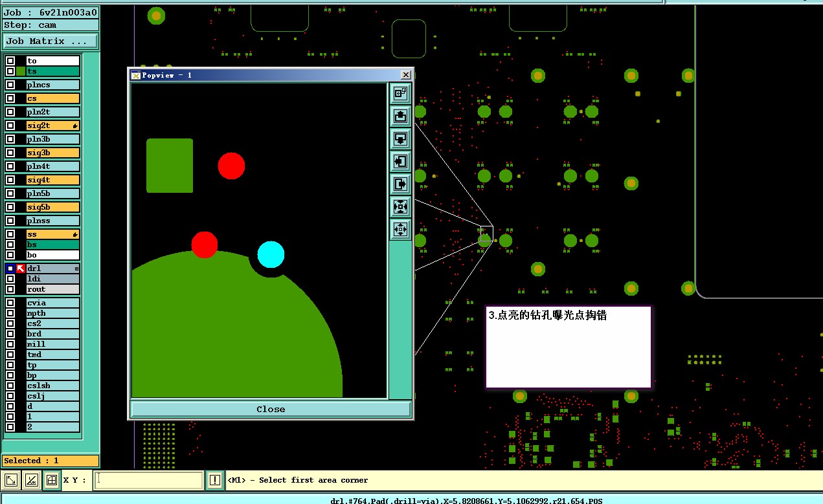Pan the popview left

400,162
